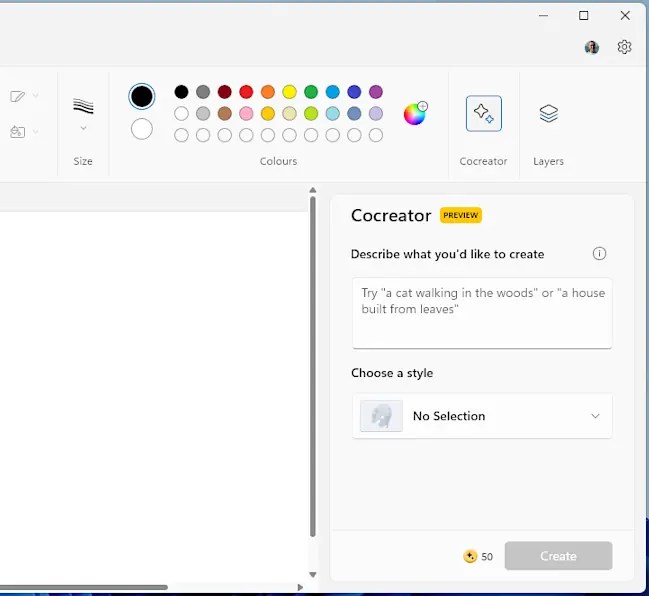
Task: Open the Cocreator panel button
Action: coord(483,113)
